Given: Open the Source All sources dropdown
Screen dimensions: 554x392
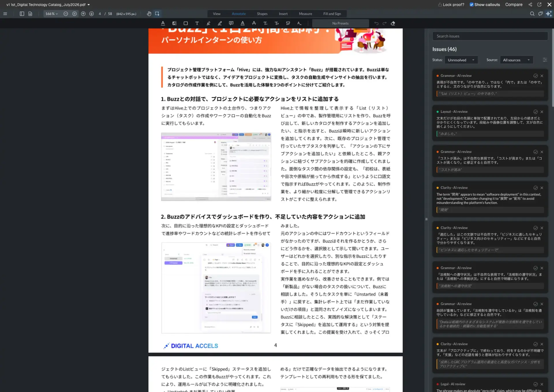Looking at the screenshot, I should (x=516, y=60).
